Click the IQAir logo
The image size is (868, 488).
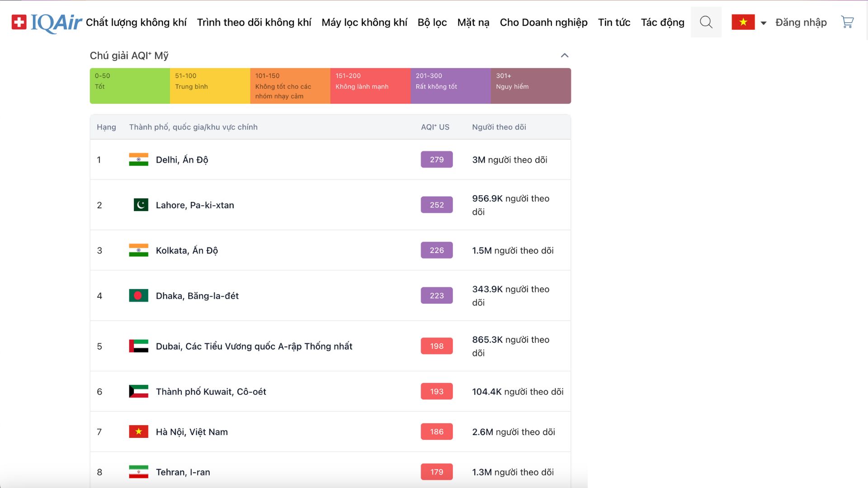pos(47,23)
